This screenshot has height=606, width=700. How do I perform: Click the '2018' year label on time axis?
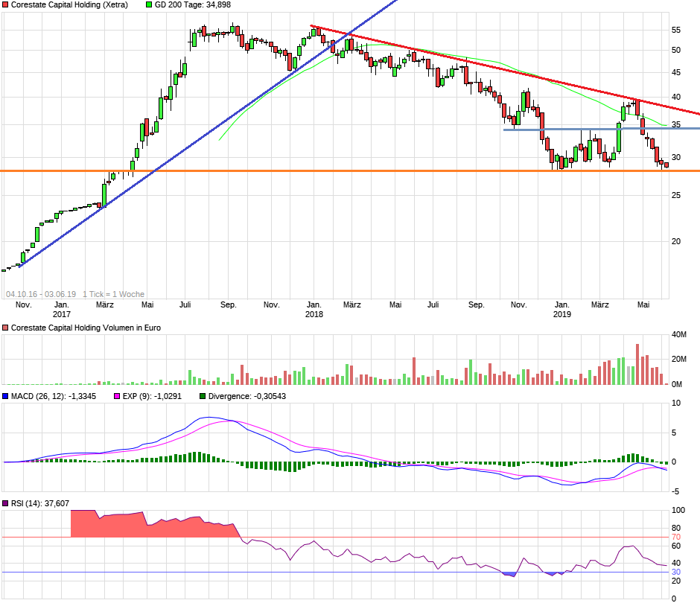click(314, 314)
